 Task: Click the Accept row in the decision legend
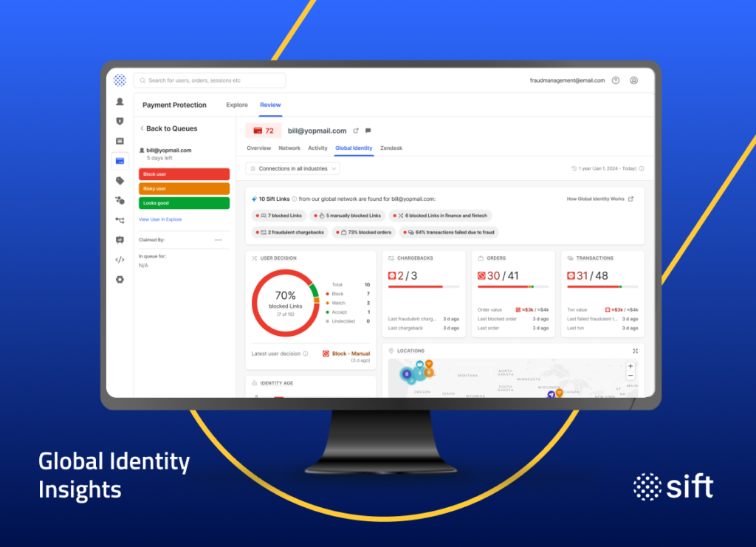348,312
